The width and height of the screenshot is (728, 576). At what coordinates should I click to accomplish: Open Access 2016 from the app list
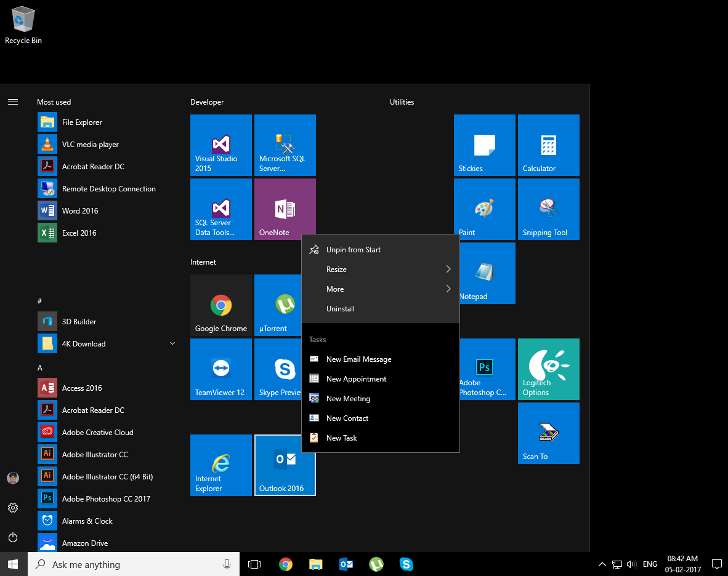pyautogui.click(x=107, y=388)
